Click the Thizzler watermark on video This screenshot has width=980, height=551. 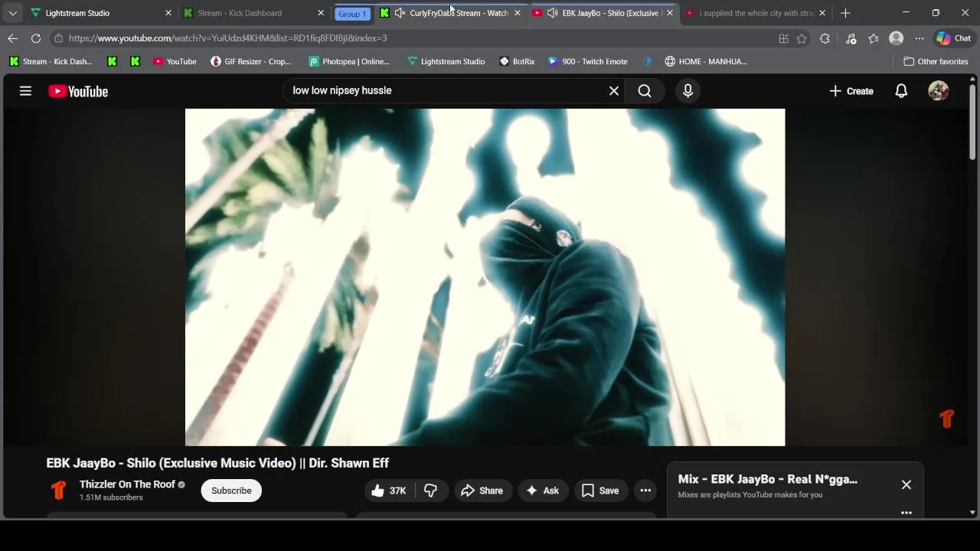tap(947, 419)
